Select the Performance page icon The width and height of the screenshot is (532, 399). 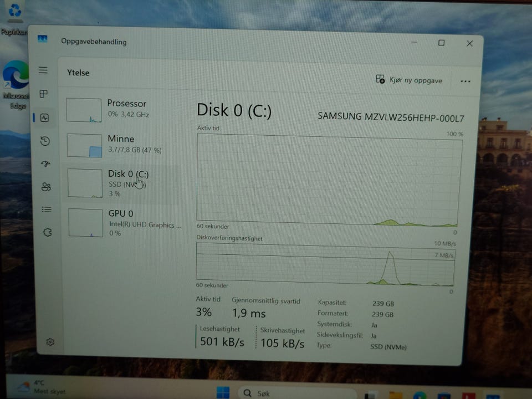tap(44, 117)
